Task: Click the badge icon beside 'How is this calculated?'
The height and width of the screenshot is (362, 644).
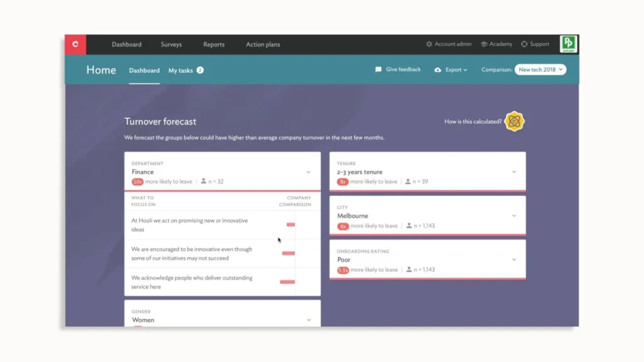Action: (514, 121)
